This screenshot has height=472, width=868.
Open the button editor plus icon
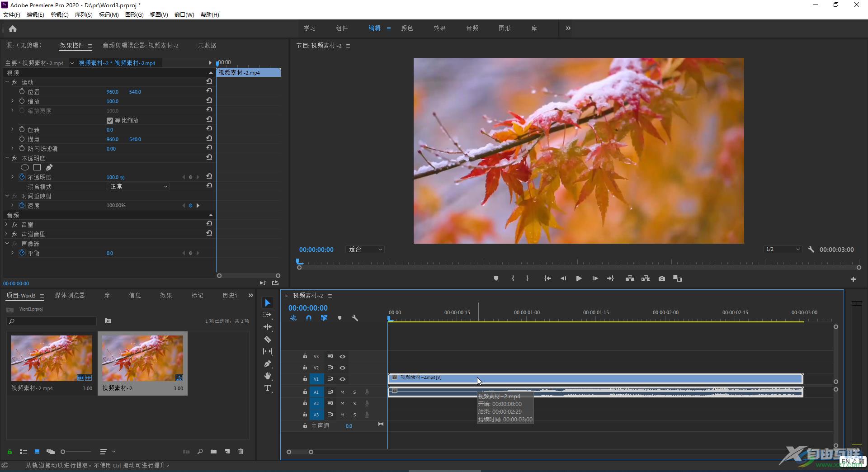[853, 279]
